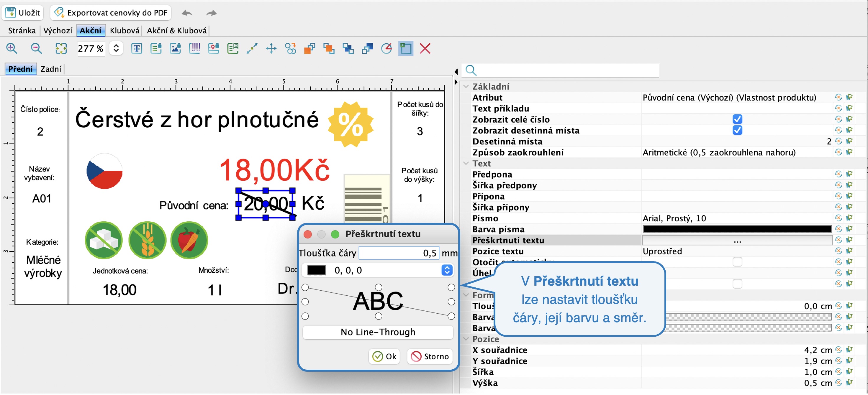Click the No Line-Through button
This screenshot has height=395, width=868.
(378, 333)
